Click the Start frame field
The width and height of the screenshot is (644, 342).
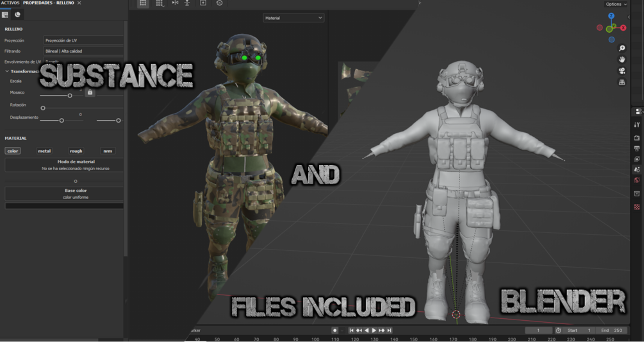[579, 330]
